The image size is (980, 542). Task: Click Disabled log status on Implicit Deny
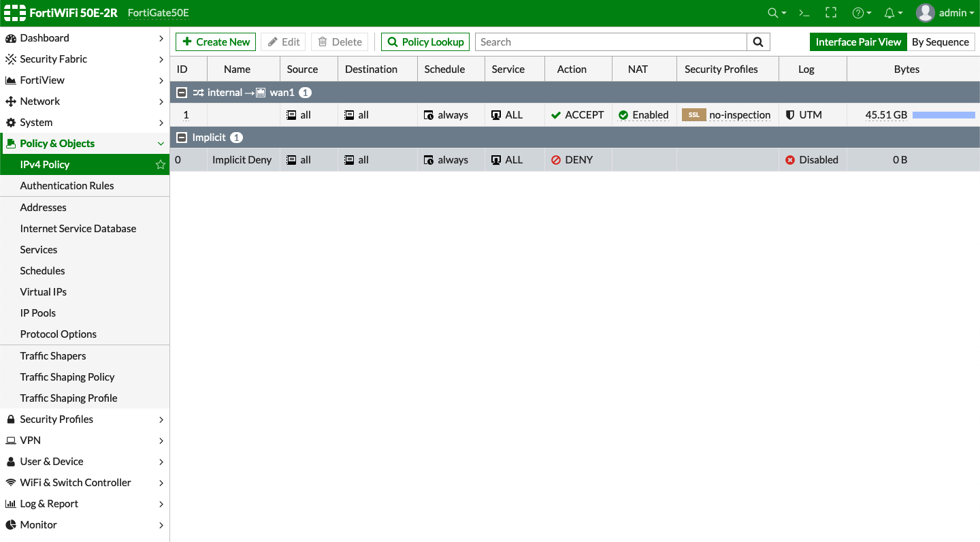[x=813, y=159]
